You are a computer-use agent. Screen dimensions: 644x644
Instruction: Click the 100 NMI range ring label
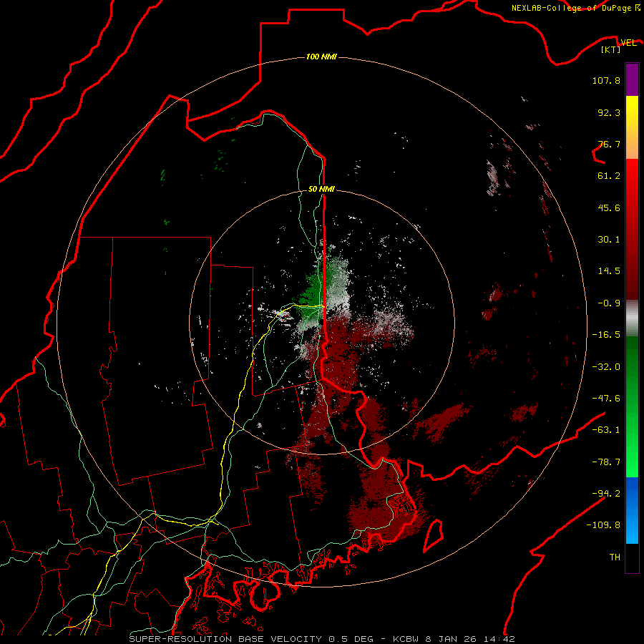(x=321, y=57)
